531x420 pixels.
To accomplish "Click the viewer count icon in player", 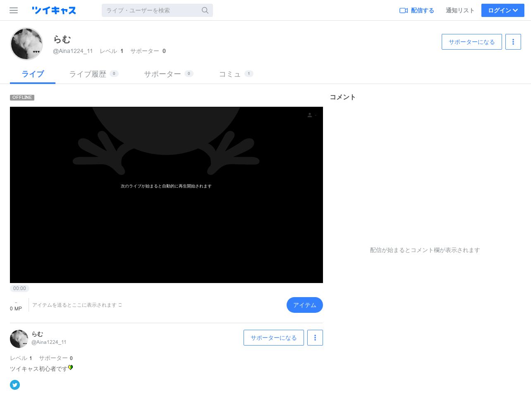I will pos(310,115).
